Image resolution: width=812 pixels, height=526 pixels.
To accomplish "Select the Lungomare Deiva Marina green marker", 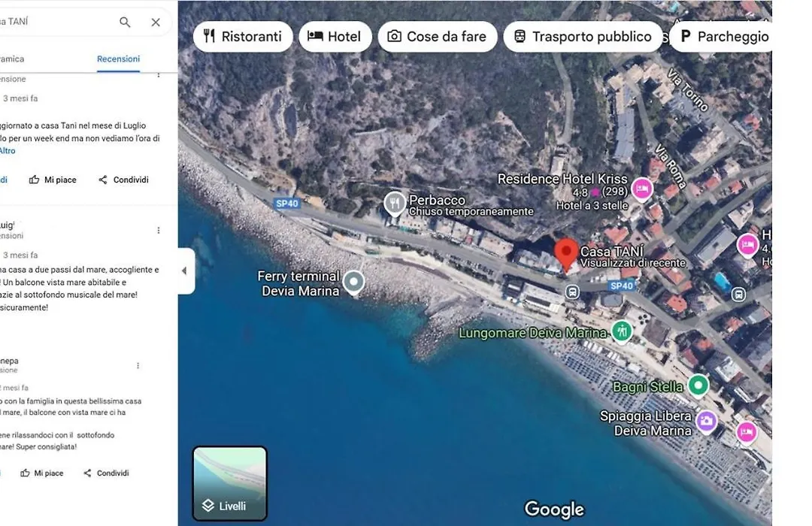I will pos(622,331).
